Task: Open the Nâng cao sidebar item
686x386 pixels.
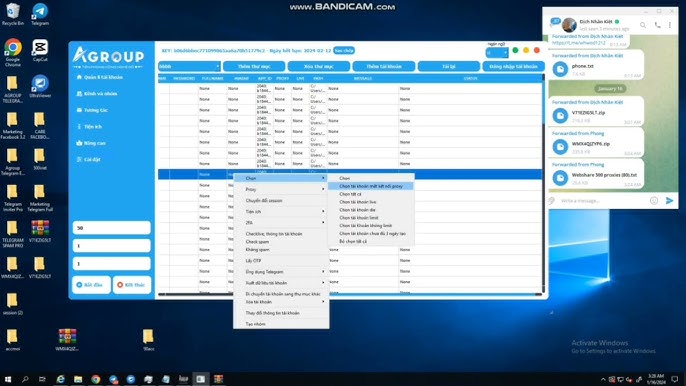Action: click(91, 143)
